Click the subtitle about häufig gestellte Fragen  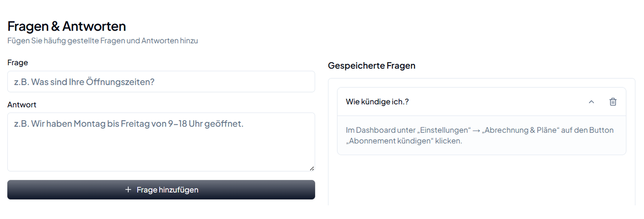[x=102, y=41]
